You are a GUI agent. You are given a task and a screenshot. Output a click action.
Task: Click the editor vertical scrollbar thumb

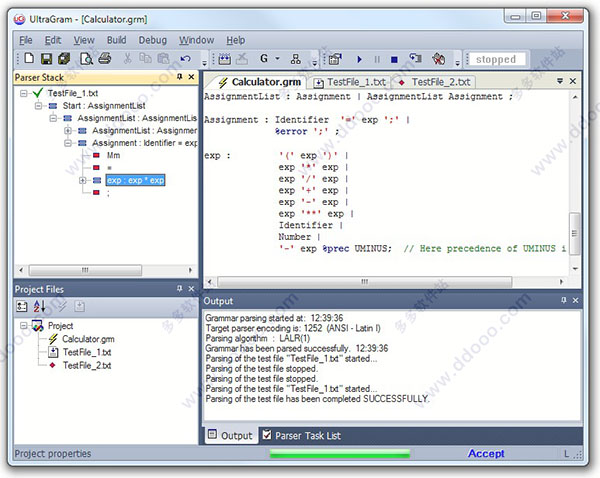tap(574, 233)
